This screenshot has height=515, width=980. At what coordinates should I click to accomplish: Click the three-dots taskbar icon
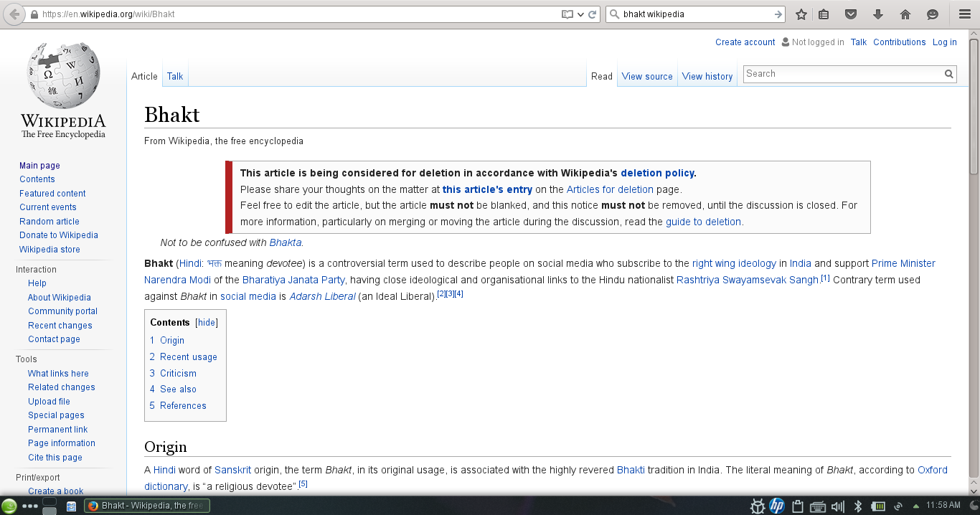click(30, 506)
